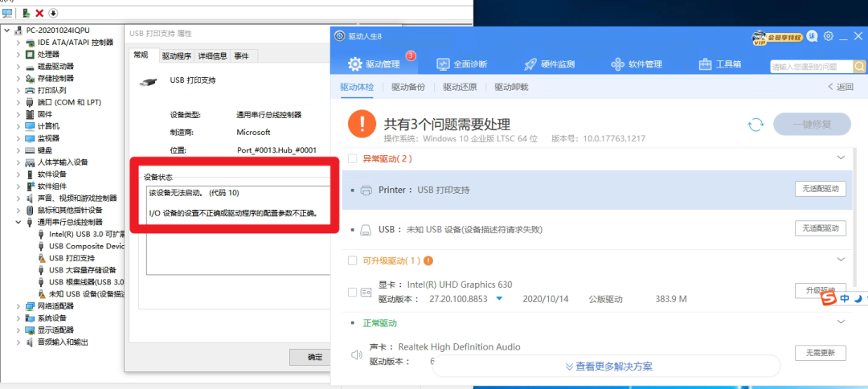Click the search magnifier icon

[x=860, y=67]
